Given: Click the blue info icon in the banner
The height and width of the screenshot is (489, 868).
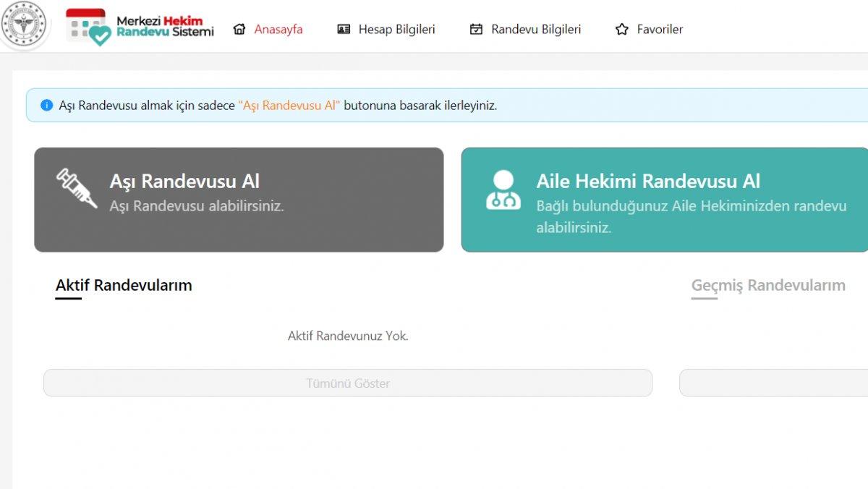Looking at the screenshot, I should 46,105.
